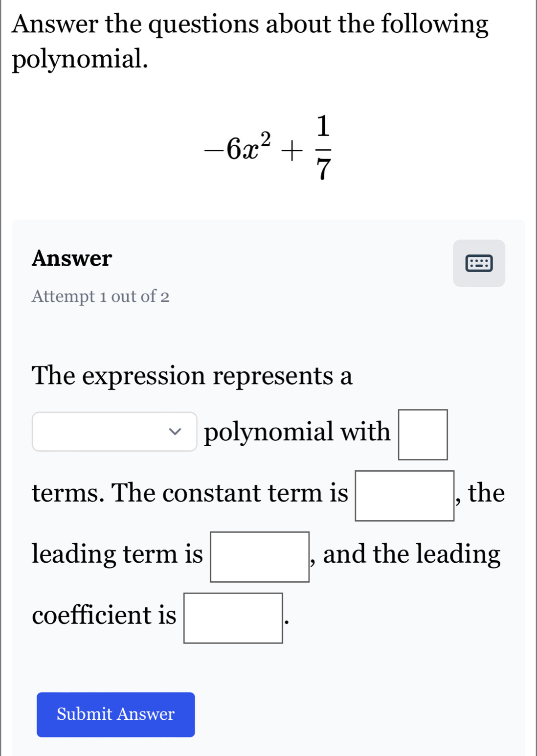The image size is (537, 756).
Task: Click the Answer section heading
Action: click(x=72, y=258)
